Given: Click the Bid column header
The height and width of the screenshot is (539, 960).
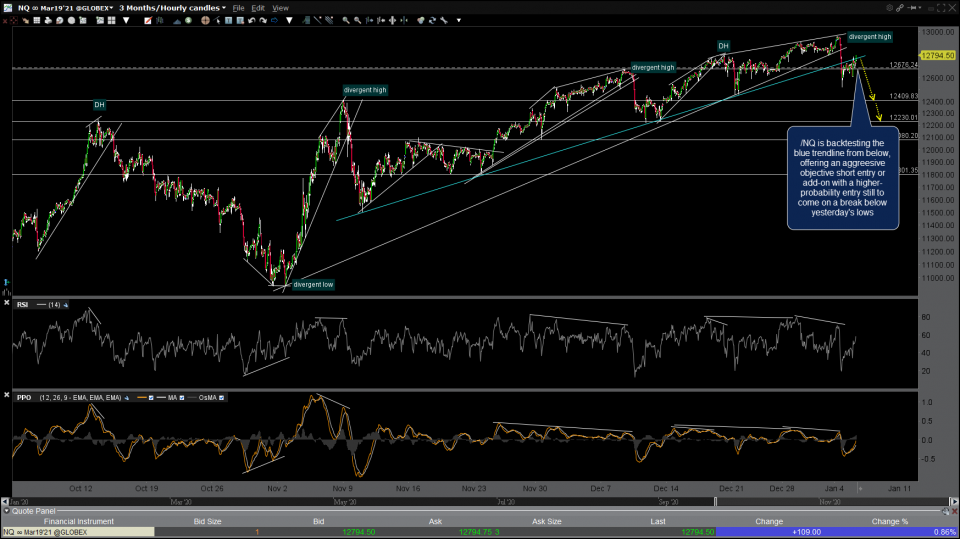Looking at the screenshot, I should 318,521.
